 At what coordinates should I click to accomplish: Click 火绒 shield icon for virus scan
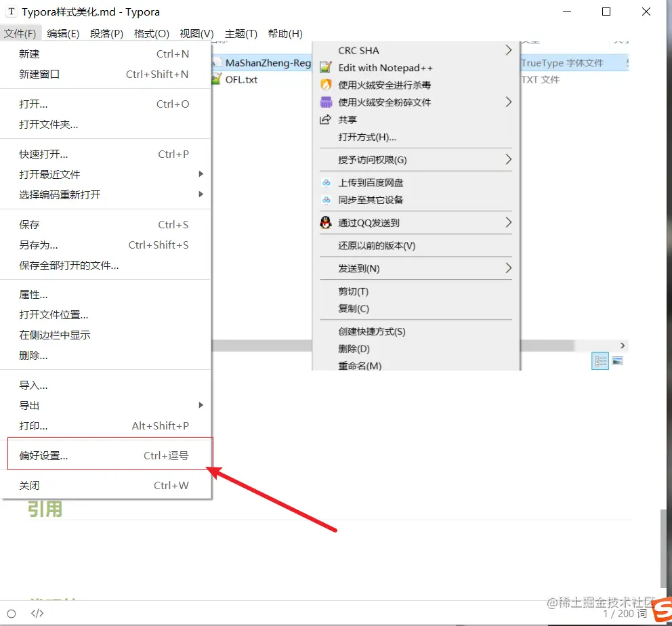(x=326, y=85)
